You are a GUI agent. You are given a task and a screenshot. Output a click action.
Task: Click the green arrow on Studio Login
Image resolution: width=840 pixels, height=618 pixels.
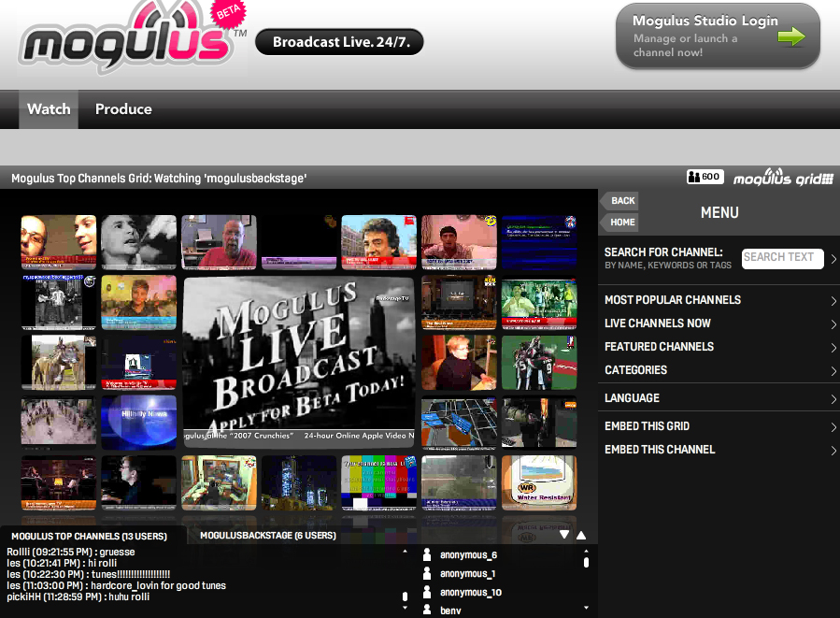click(x=790, y=37)
